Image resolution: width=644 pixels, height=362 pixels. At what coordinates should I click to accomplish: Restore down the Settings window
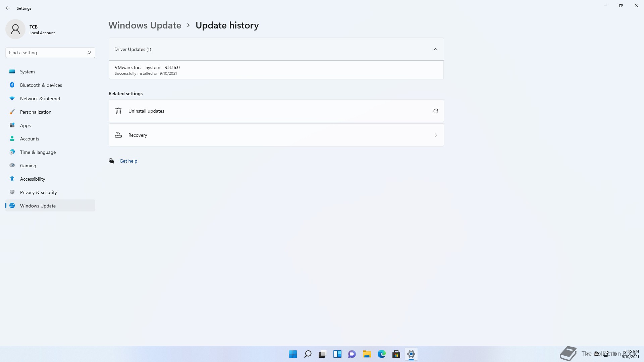click(x=621, y=5)
